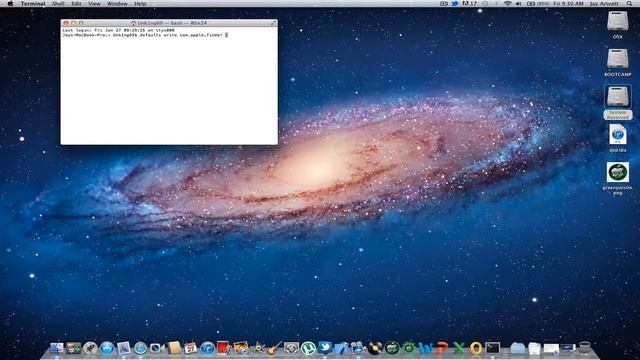640x360 pixels.
Task: Select the OSX drive on desktop
Action: pos(618,21)
